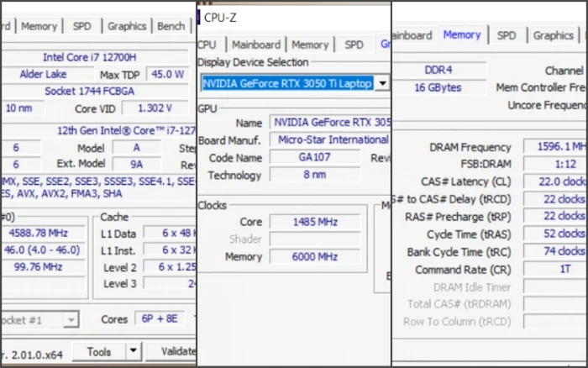
Task: Open SPD tab in left CPU-Z window
Action: (x=81, y=26)
